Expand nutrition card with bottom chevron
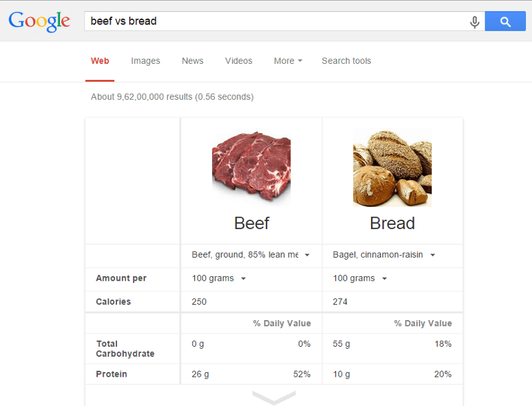Screen dimensions: 532x406 273,397
